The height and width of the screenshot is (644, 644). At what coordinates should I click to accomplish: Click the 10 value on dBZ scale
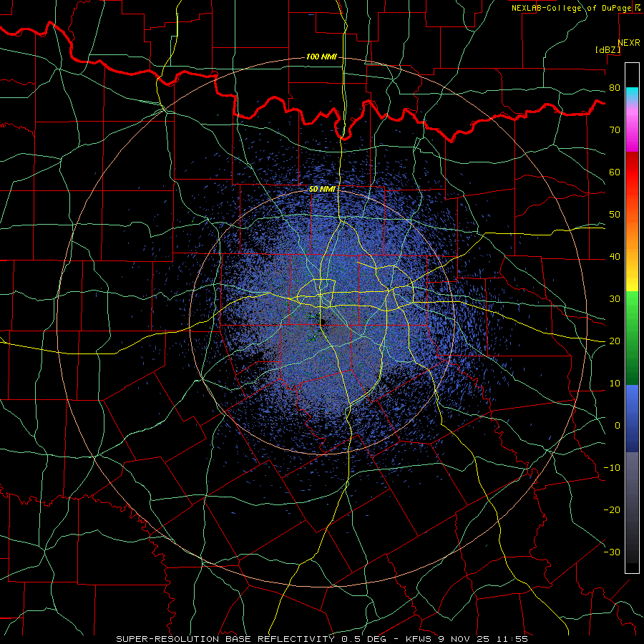615,384
